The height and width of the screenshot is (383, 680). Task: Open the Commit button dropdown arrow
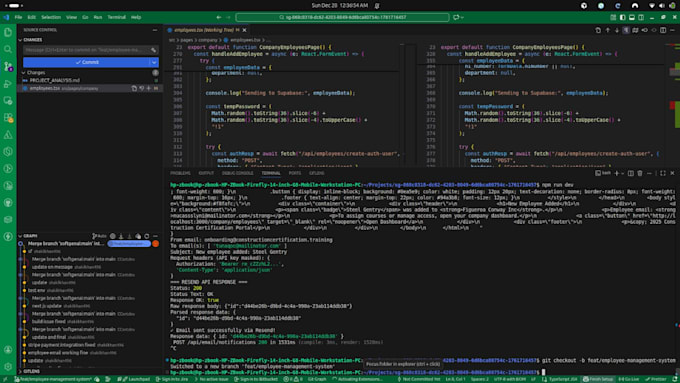[x=154, y=62]
